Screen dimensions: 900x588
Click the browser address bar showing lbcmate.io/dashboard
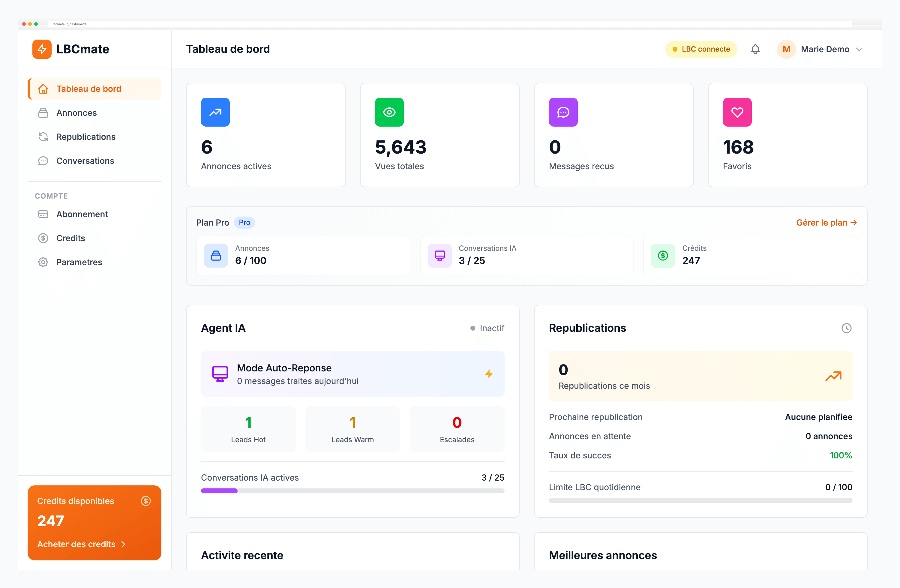[69, 24]
